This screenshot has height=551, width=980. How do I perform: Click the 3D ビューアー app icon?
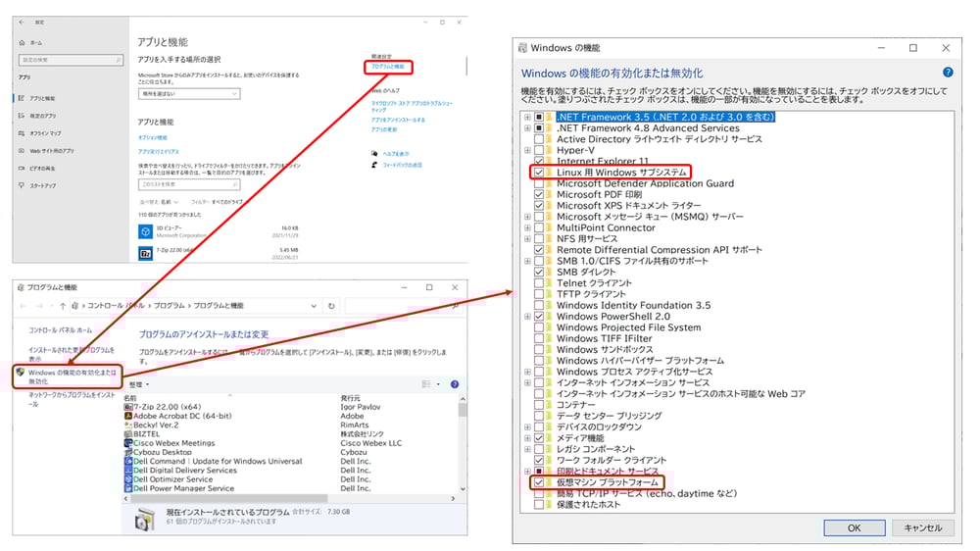point(145,231)
